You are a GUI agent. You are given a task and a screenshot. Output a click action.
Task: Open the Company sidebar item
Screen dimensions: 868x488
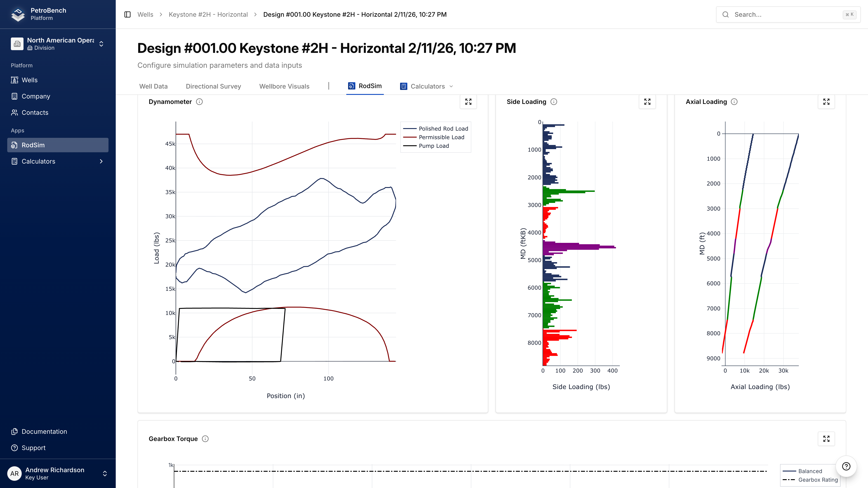click(58, 96)
